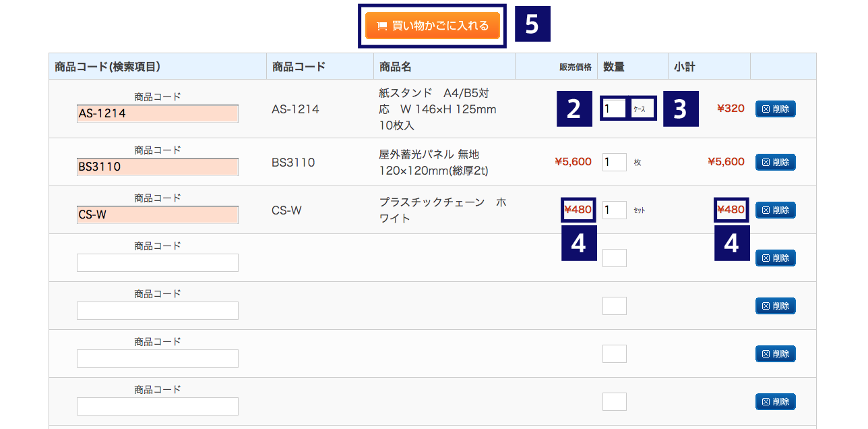Click the last visible empty 商品コード input field

[158, 406]
